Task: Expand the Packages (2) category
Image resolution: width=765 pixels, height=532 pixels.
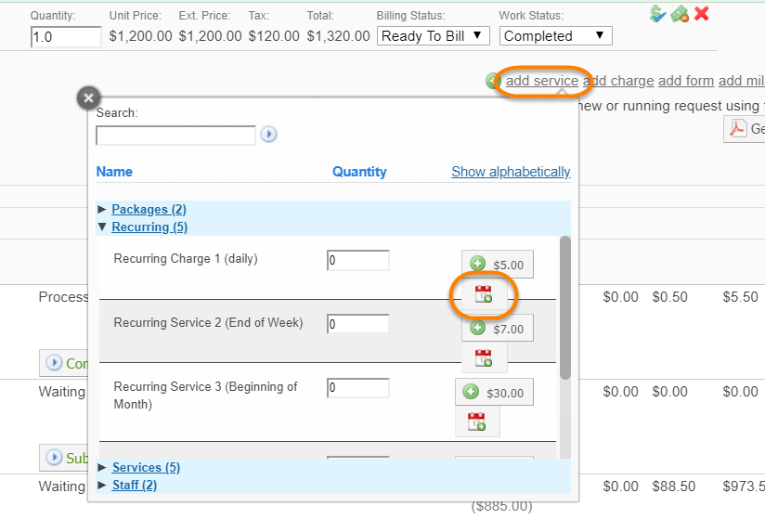Action: click(x=149, y=210)
